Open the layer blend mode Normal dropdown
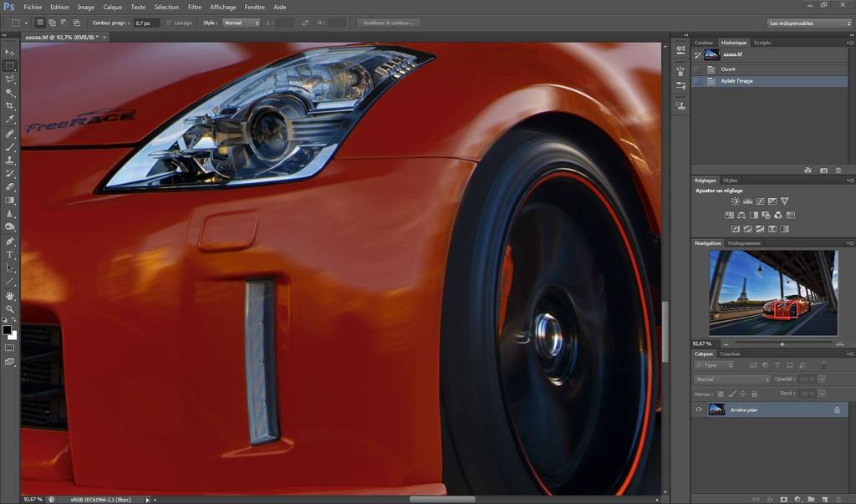Screen dimensions: 856x504 coord(731,379)
